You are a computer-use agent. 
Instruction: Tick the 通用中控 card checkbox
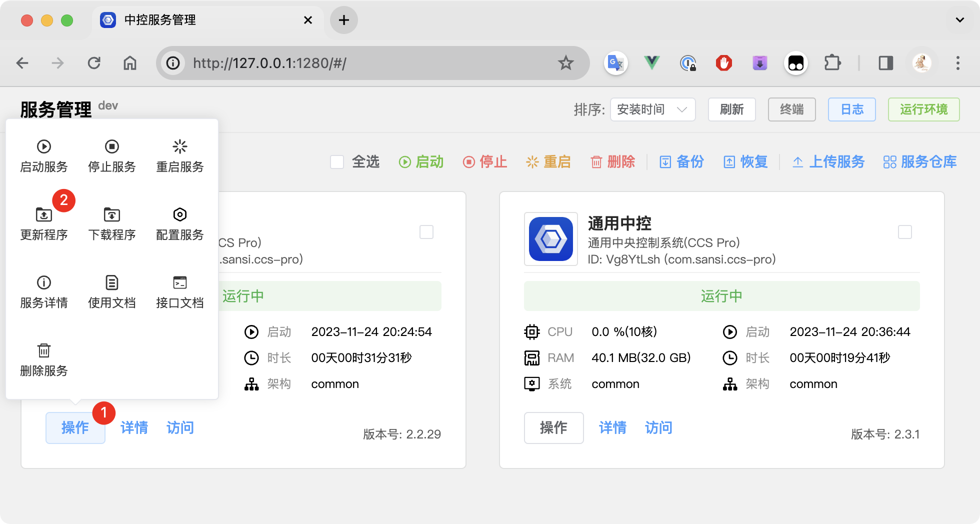905,232
